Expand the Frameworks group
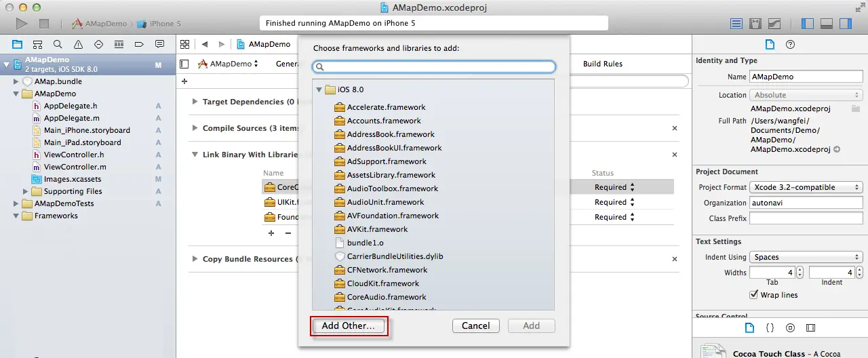The width and height of the screenshot is (868, 358). pyautogui.click(x=16, y=216)
